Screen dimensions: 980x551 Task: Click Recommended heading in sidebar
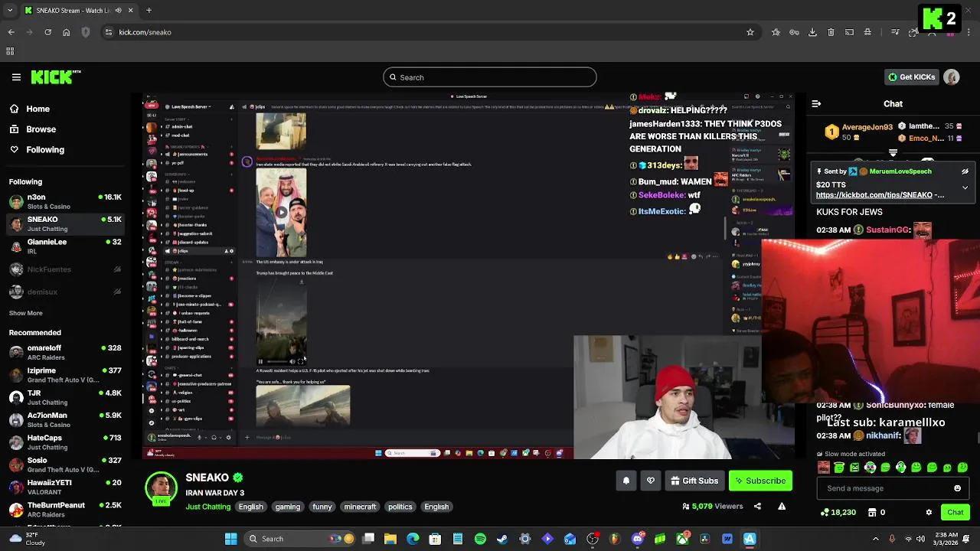[35, 333]
